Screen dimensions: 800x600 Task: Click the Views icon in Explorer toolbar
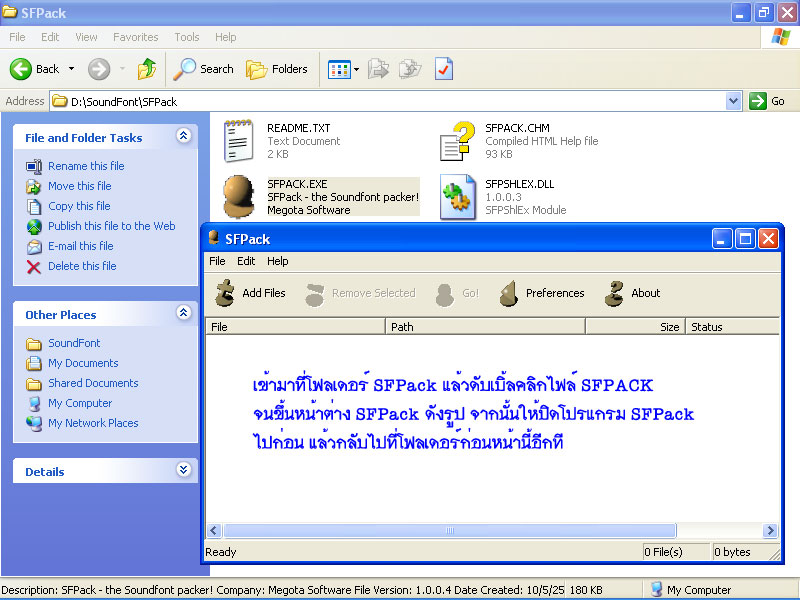pos(339,69)
